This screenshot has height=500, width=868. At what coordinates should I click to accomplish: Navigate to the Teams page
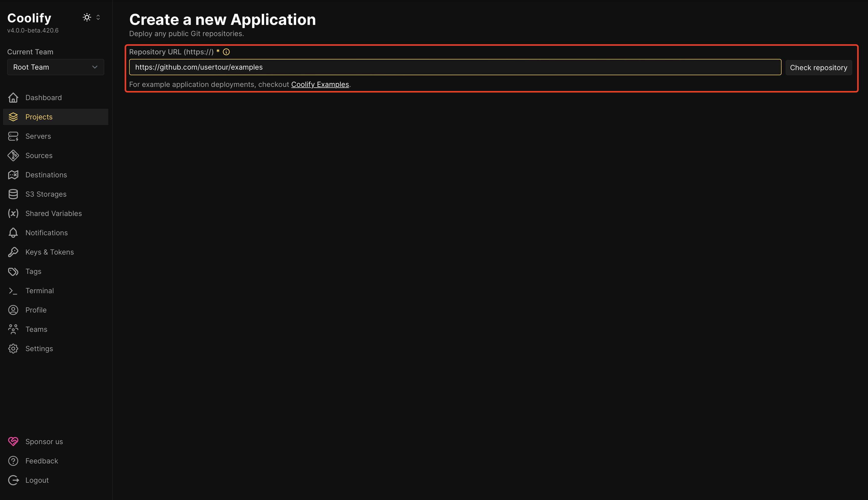[36, 329]
